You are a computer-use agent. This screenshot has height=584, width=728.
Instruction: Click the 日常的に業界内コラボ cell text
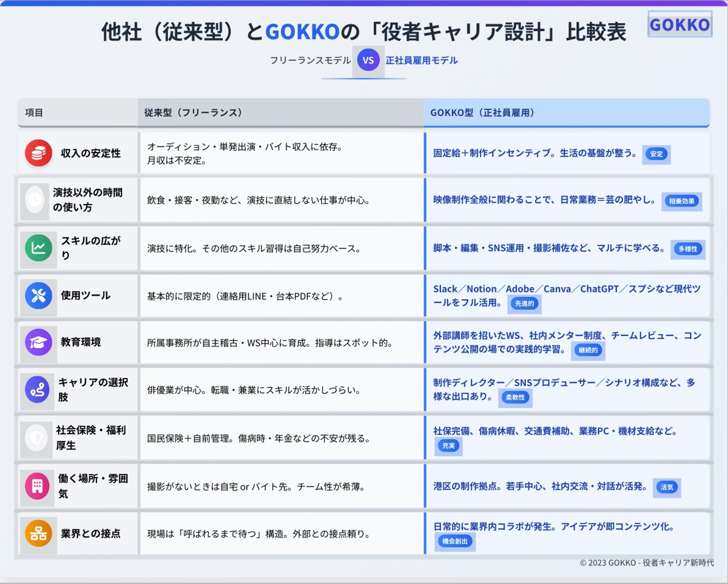click(x=555, y=526)
